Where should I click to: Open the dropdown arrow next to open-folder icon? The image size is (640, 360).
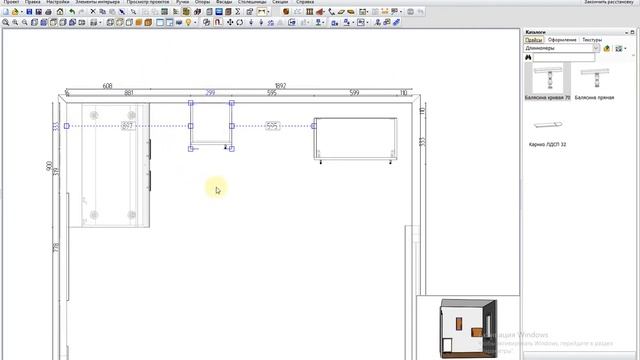[22, 12]
